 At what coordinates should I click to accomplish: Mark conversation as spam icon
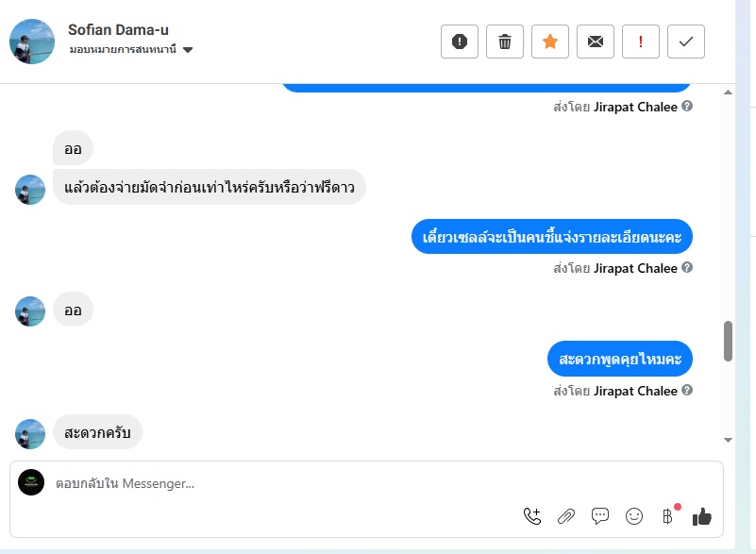(x=459, y=42)
